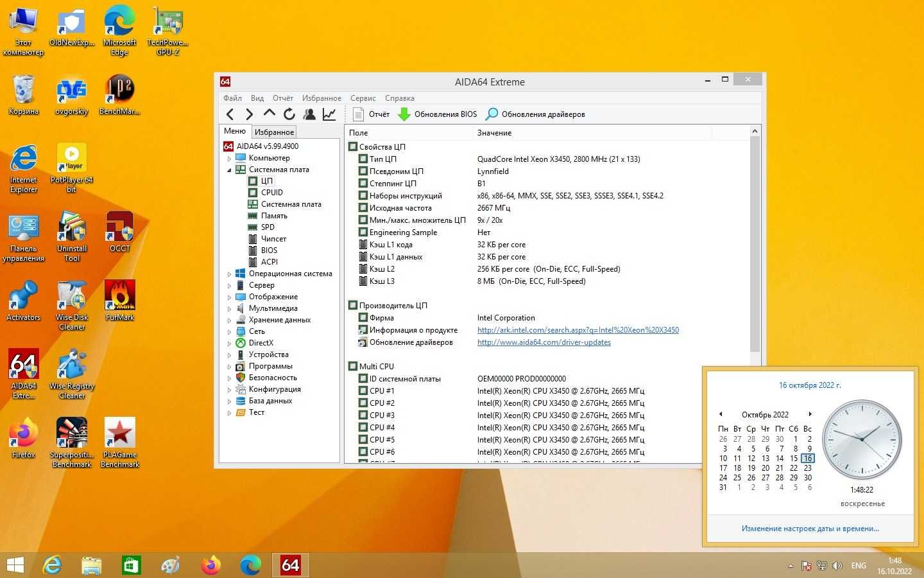Click the vertical scrollbar in details pane
This screenshot has height=578, width=924.
(x=755, y=244)
